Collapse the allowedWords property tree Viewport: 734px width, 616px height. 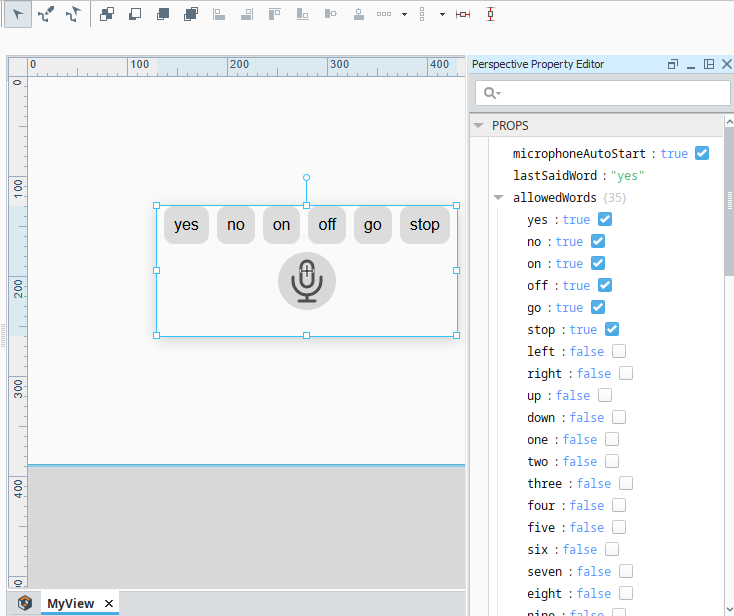pyautogui.click(x=499, y=198)
